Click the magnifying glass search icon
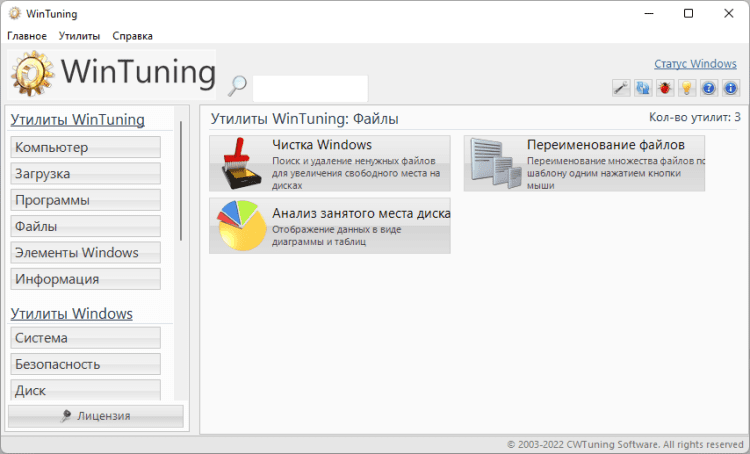This screenshot has height=454, width=750. pyautogui.click(x=237, y=86)
